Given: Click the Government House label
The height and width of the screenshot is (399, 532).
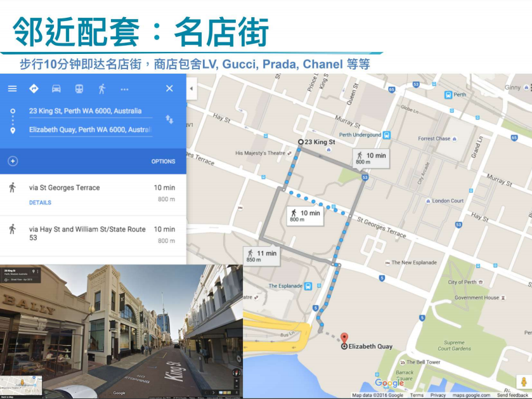Looking at the screenshot, I should click(477, 298).
